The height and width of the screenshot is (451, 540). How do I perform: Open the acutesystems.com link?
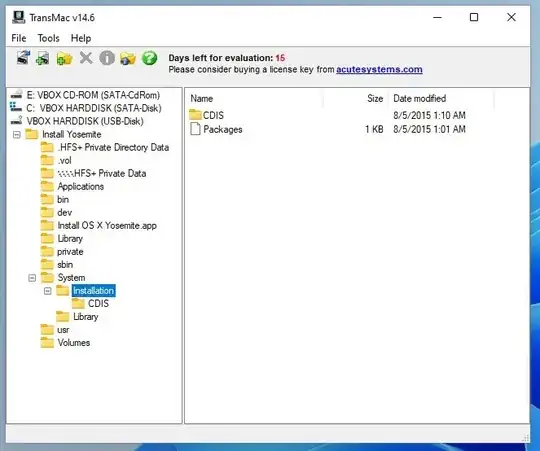point(379,70)
